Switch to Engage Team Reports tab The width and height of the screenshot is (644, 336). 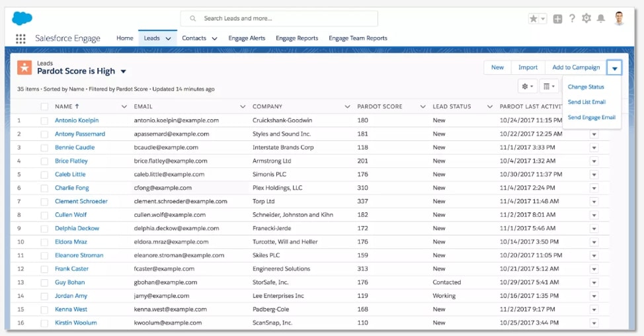(358, 38)
